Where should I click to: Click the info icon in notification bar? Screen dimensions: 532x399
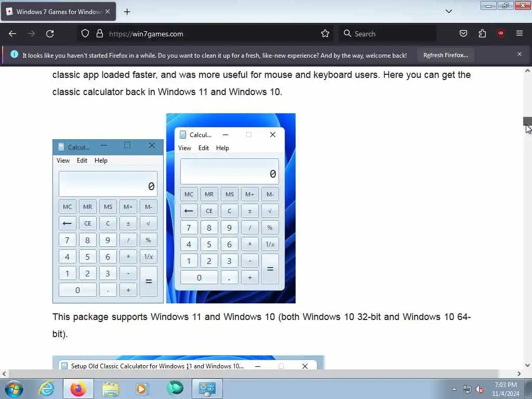14,54
